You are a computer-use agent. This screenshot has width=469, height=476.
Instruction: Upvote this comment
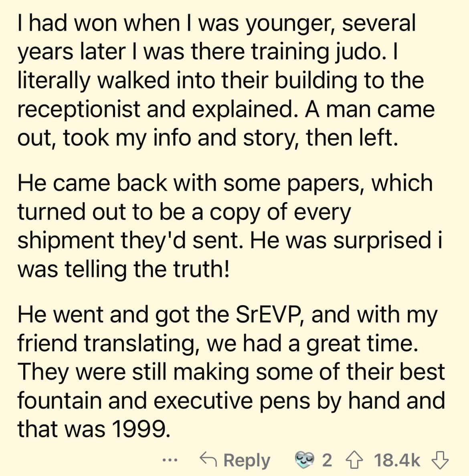pos(354,460)
